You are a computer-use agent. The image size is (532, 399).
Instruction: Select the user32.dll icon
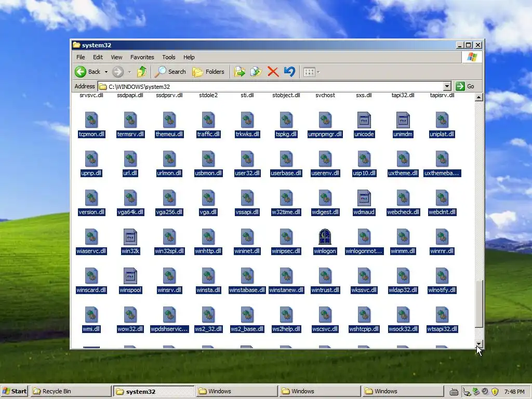click(247, 159)
